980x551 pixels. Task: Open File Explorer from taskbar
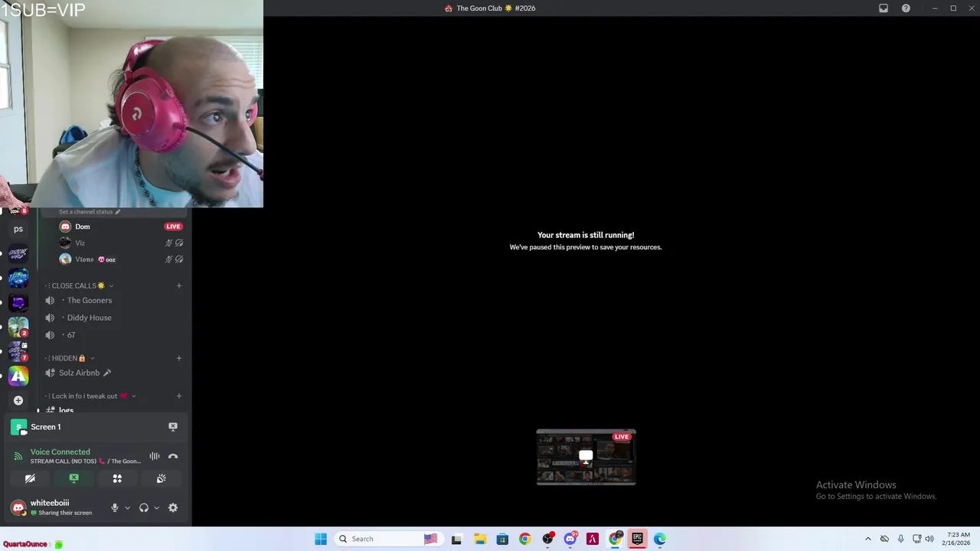click(480, 539)
